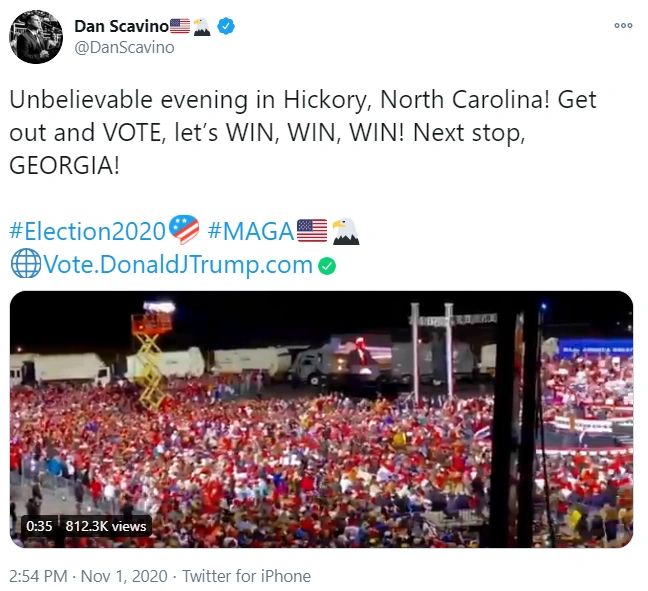This screenshot has height=591, width=648.
Task: Click the Twitter for iPhone source label
Action: [x=248, y=576]
